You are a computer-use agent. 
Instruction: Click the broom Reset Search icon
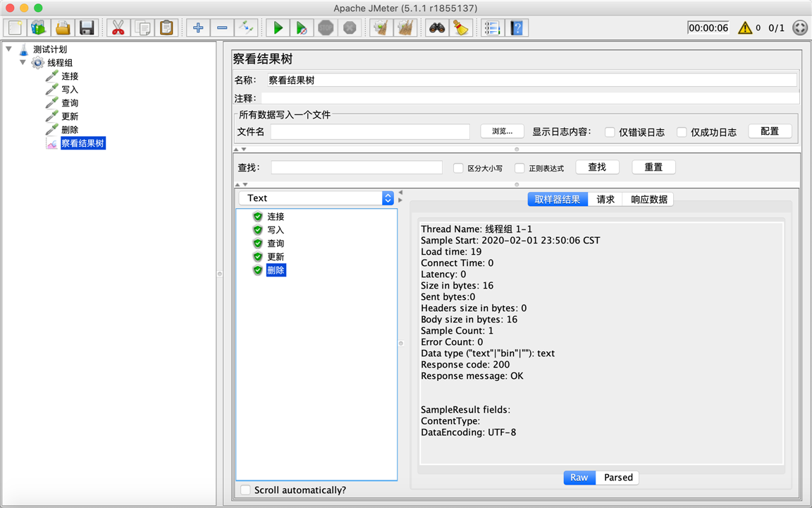pyautogui.click(x=460, y=28)
